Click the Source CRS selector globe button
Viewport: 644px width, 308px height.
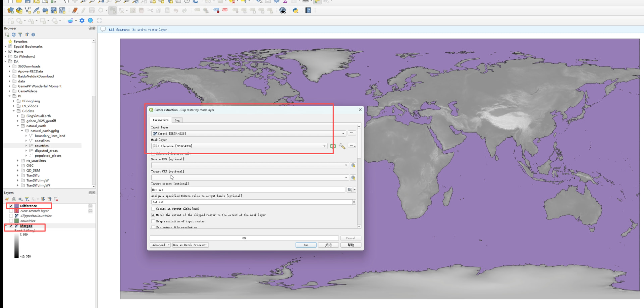[x=353, y=165]
